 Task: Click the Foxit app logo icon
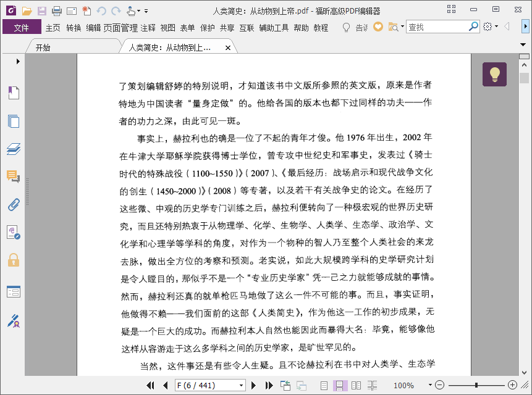pyautogui.click(x=11, y=10)
